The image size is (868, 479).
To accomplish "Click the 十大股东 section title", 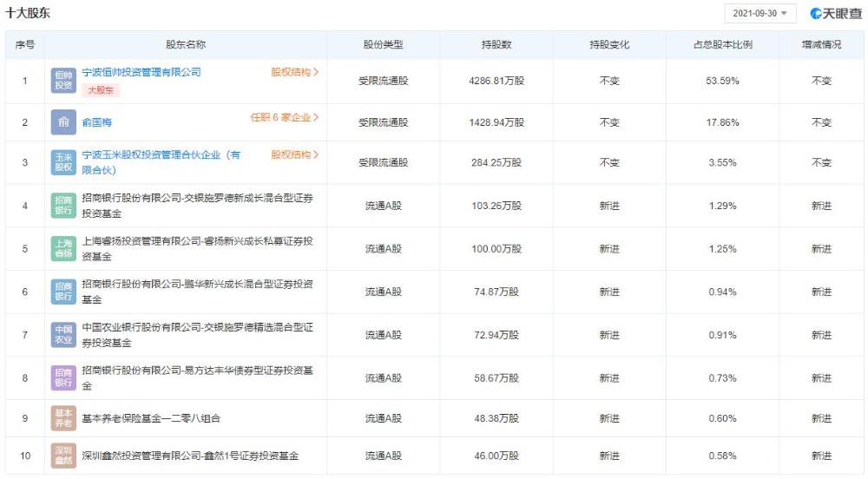I will [x=28, y=13].
